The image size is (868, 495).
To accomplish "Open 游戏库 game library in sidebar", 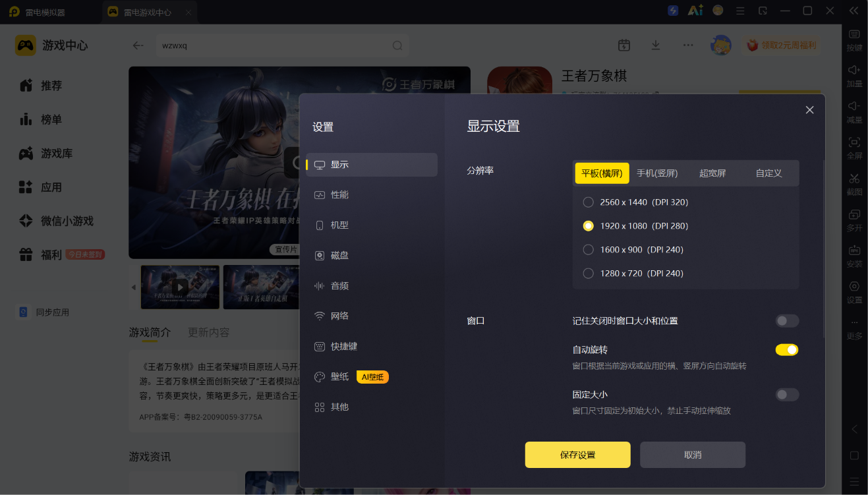I will 46,154.
